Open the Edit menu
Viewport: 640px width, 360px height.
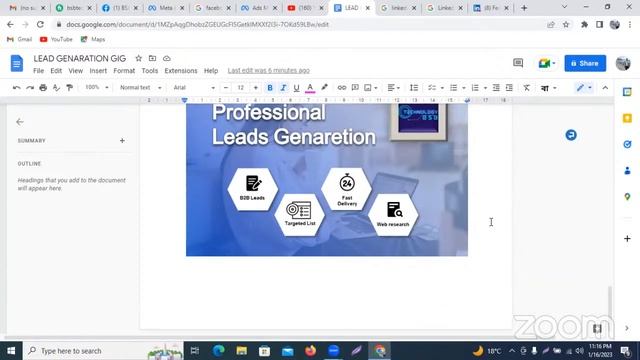click(56, 71)
